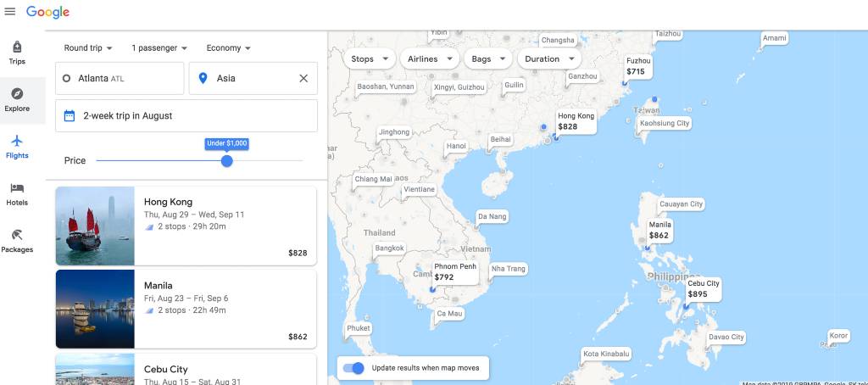The width and height of the screenshot is (868, 385).
Task: Click the Bangkok map label
Action: tap(390, 248)
